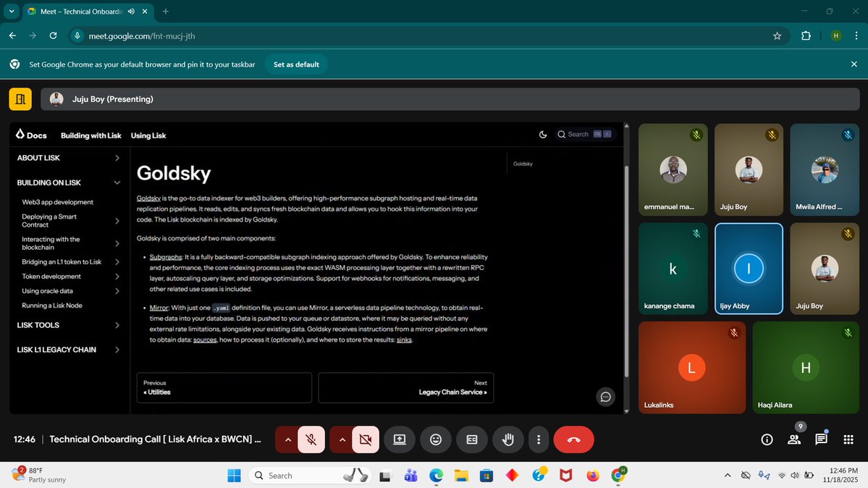Screen dimensions: 868x488
Task: Show the participants people panel
Action: 794,439
